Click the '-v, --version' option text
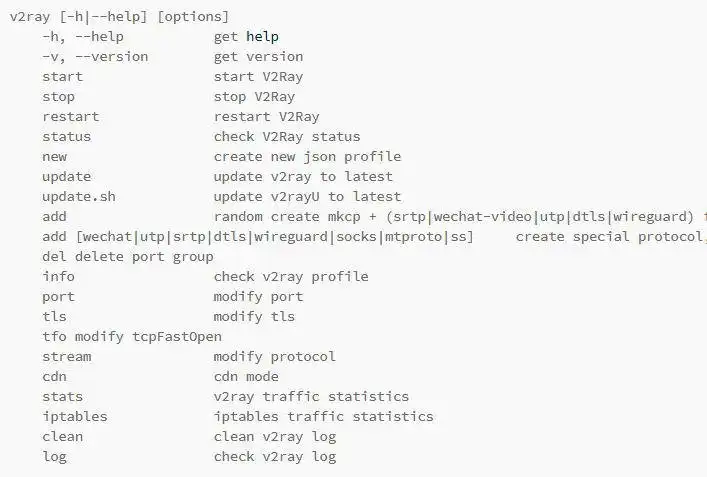 coord(95,57)
